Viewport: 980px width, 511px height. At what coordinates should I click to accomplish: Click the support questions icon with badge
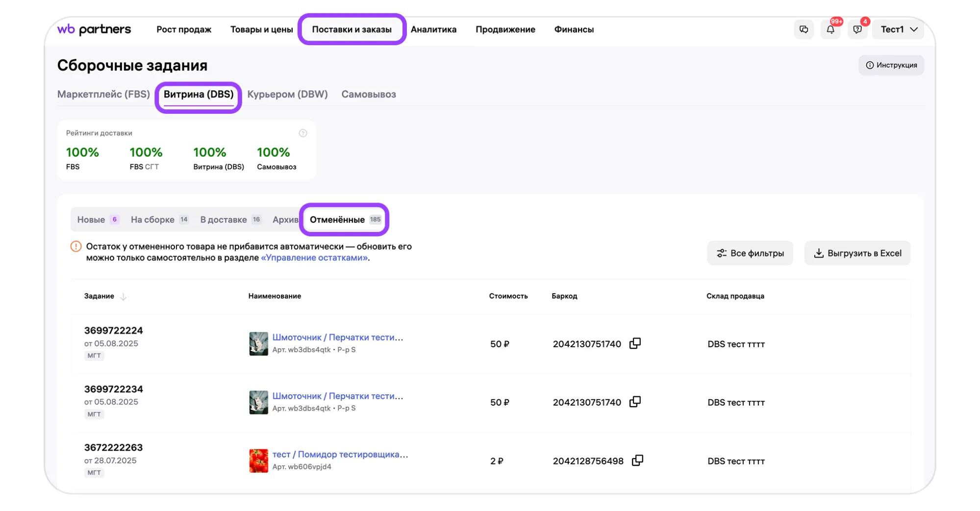pos(857,29)
